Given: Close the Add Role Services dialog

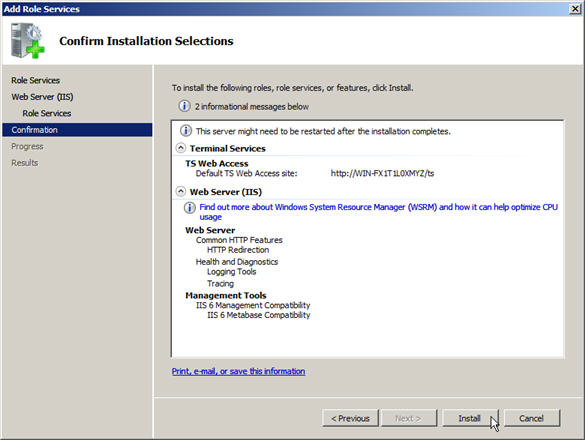Looking at the screenshot, I should tap(575, 9).
